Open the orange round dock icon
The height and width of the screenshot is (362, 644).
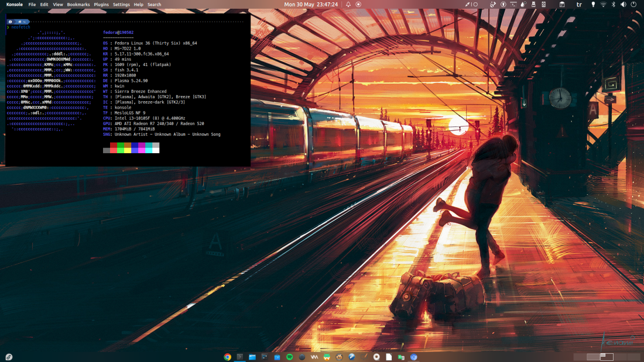point(339,357)
